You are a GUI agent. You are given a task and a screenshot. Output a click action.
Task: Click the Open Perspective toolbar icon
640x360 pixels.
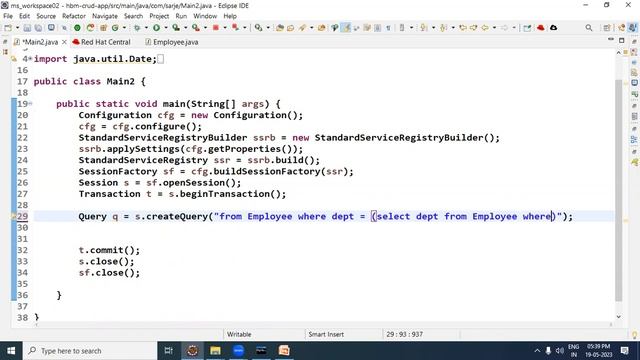[x=607, y=28]
